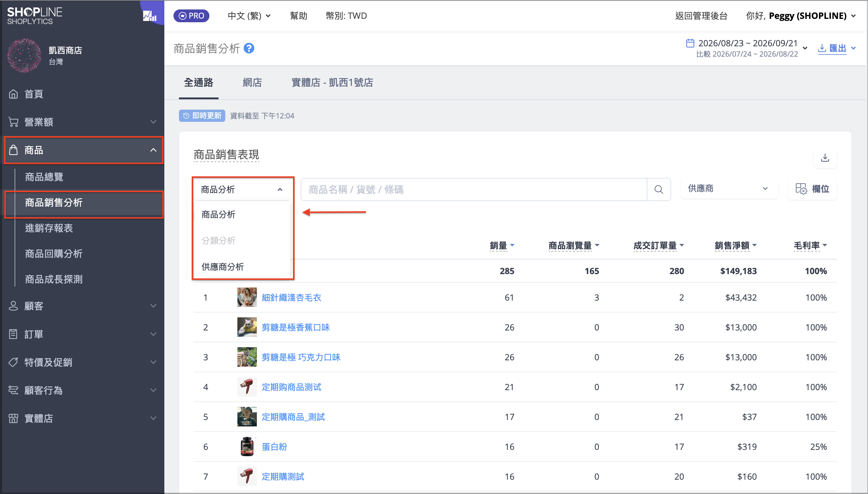Click 幫助 in top bar
Screen dimensions: 868x494
298,16
